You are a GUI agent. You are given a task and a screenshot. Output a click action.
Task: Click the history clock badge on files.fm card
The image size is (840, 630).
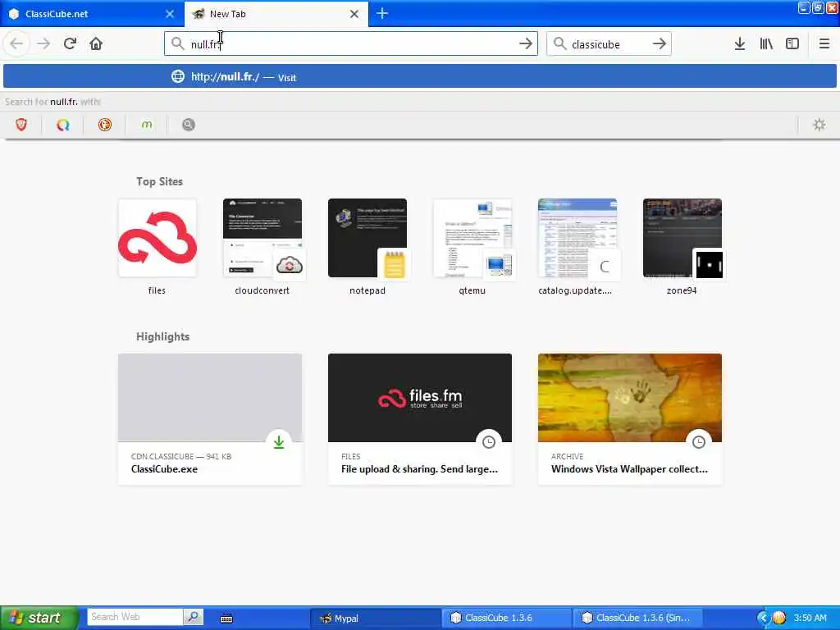pos(489,442)
